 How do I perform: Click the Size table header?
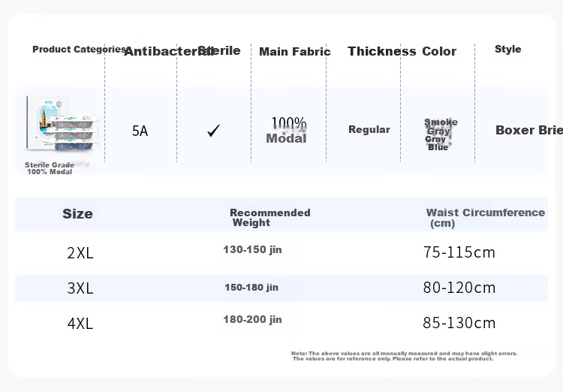77,214
